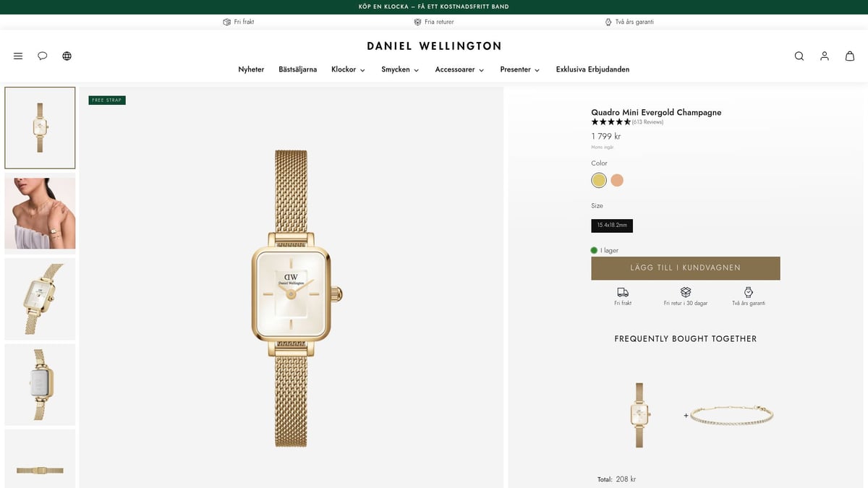
Task: Open the 613 Reviews link
Action: click(647, 122)
